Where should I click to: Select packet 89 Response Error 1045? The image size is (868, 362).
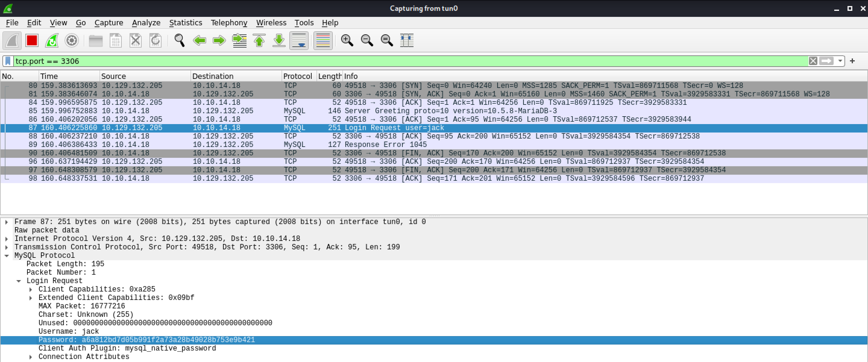pyautogui.click(x=434, y=145)
